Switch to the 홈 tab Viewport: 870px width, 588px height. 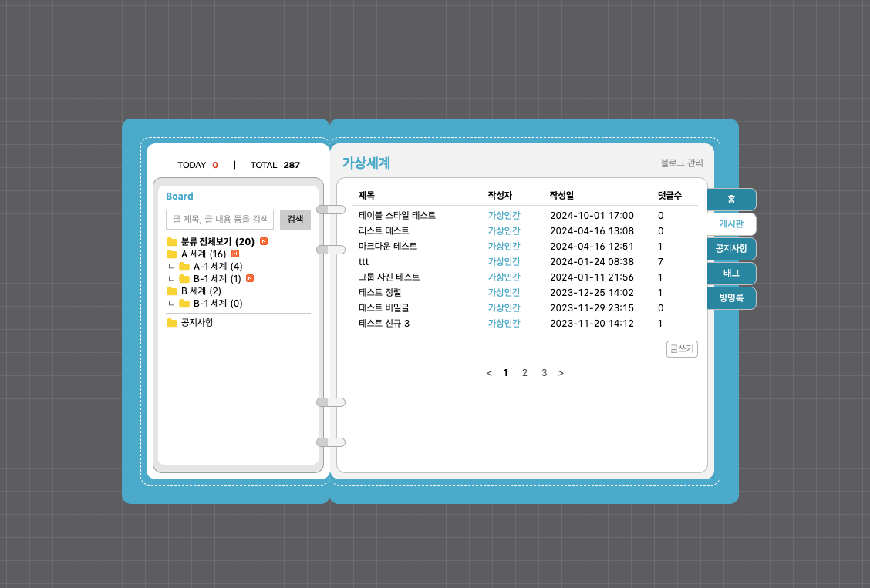pyautogui.click(x=731, y=199)
